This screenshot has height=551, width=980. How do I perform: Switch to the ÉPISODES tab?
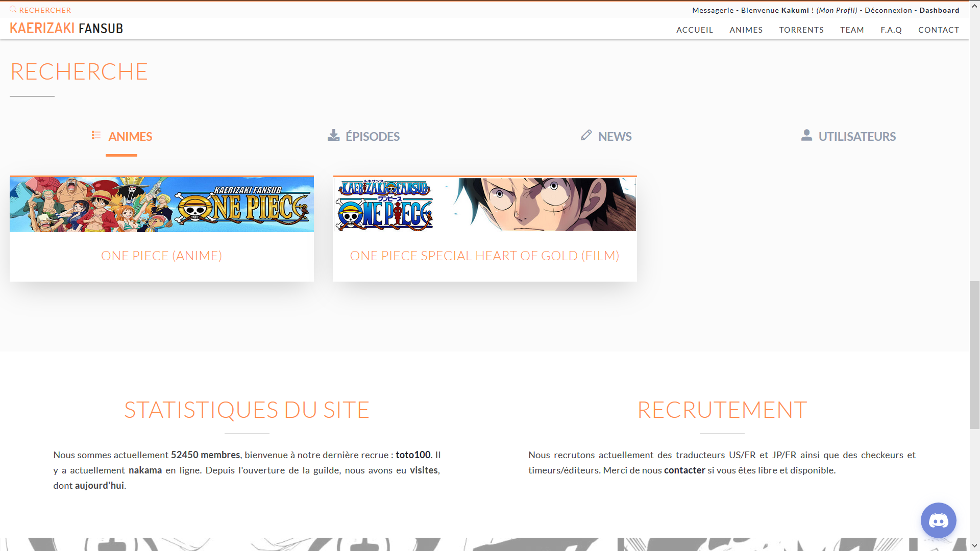click(363, 137)
